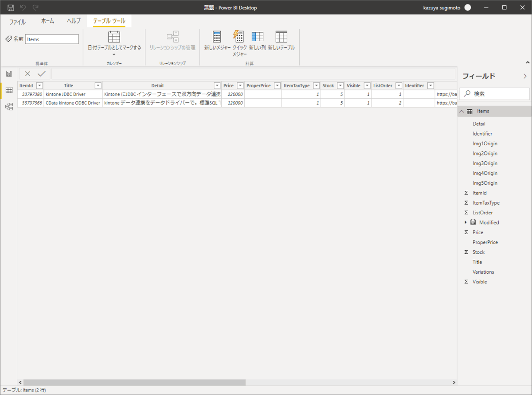Open the ItemId column filter dropdown
Image resolution: width=532 pixels, height=395 pixels.
pyautogui.click(x=39, y=85)
